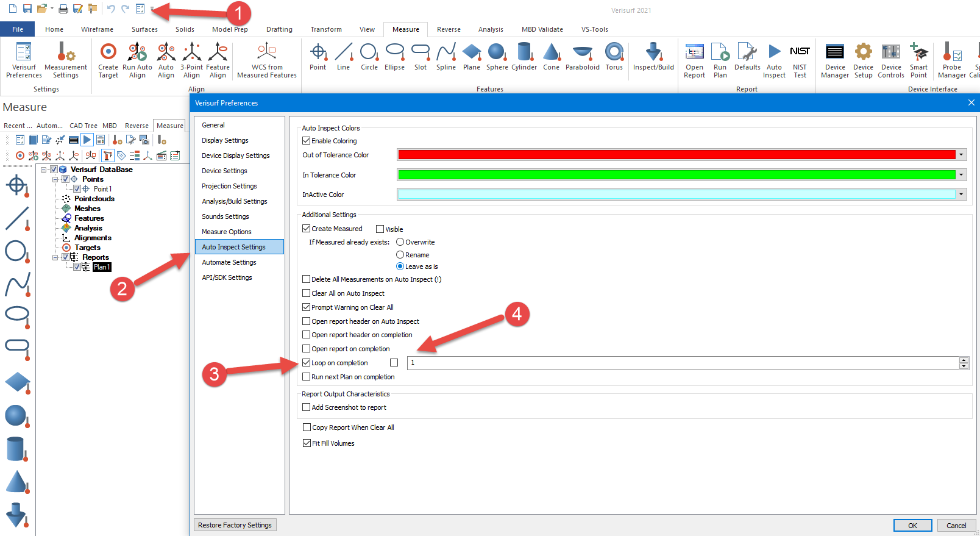The width and height of the screenshot is (980, 536).
Task: Select the Plane feature tool
Action: 472,57
